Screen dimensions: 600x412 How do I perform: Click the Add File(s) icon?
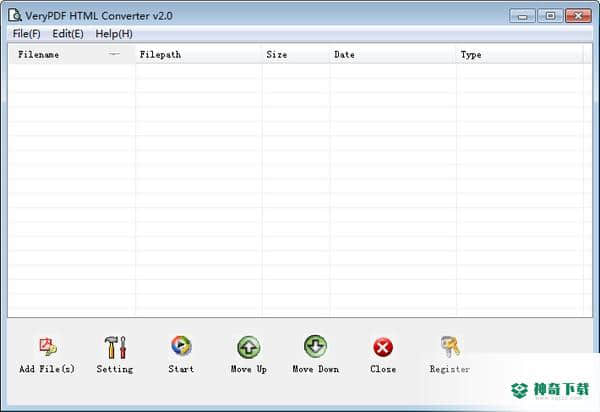point(48,347)
